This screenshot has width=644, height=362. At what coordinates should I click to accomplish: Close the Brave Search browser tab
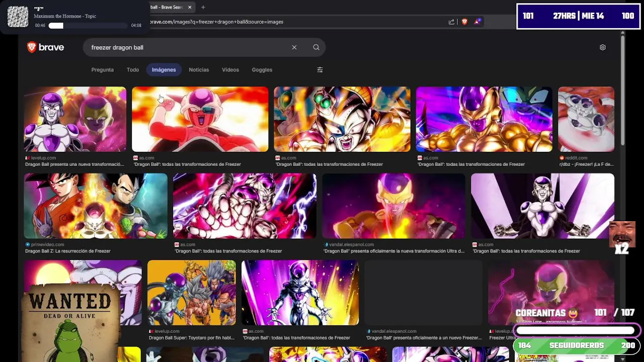tap(190, 7)
